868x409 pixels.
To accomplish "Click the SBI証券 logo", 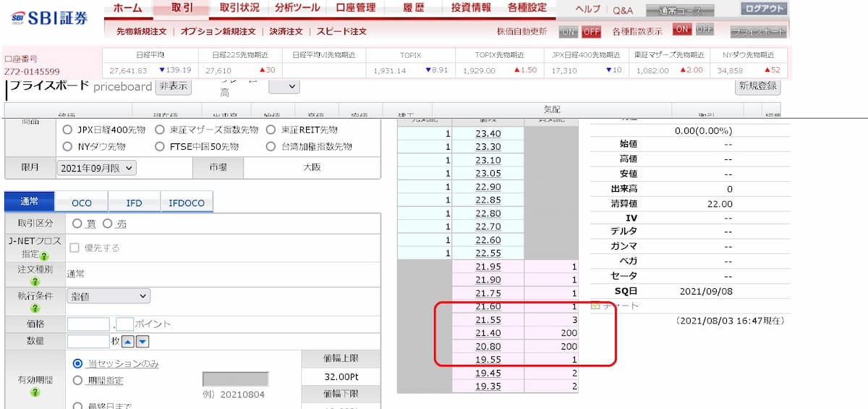I will point(49,17).
